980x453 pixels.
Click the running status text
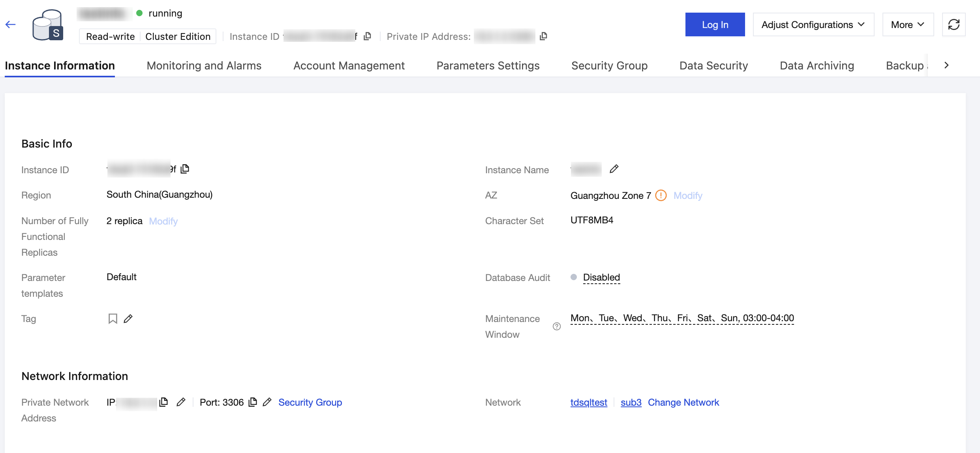tap(165, 13)
